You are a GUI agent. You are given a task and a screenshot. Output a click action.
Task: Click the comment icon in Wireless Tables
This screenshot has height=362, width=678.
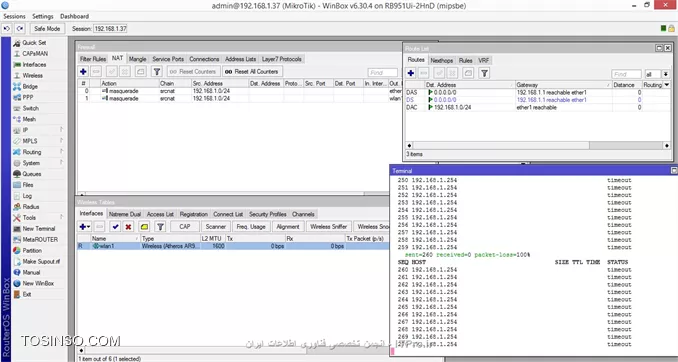click(x=144, y=227)
